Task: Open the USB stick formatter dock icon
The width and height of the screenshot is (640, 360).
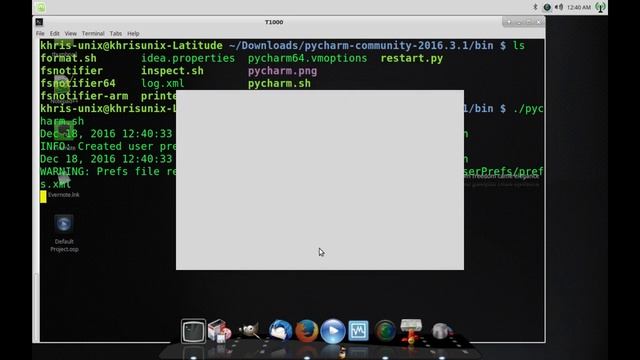Action: point(411,331)
